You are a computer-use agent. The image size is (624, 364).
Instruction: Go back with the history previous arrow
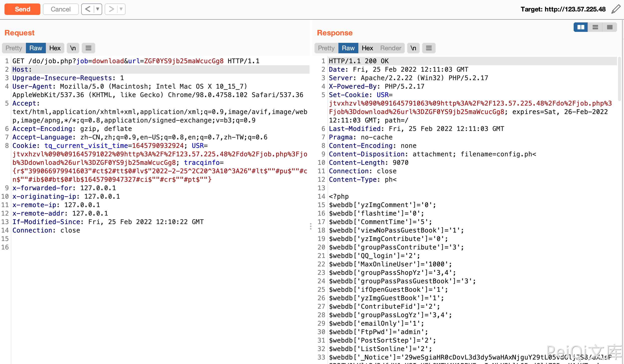point(88,9)
